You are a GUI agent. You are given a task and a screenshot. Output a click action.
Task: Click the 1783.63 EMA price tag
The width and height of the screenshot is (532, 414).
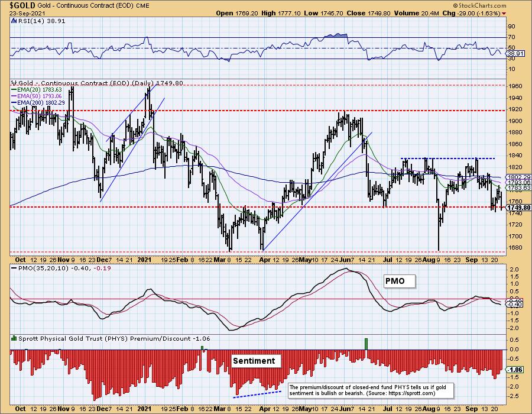tap(519, 187)
